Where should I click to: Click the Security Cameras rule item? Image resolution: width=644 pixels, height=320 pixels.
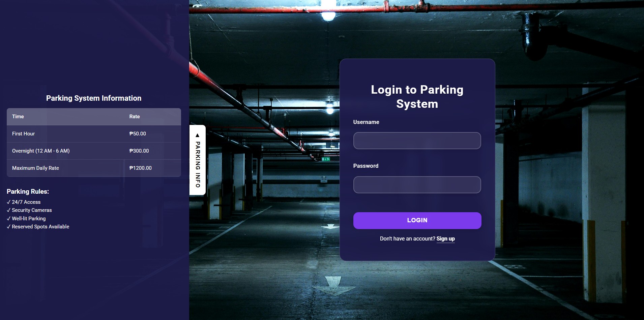click(29, 210)
